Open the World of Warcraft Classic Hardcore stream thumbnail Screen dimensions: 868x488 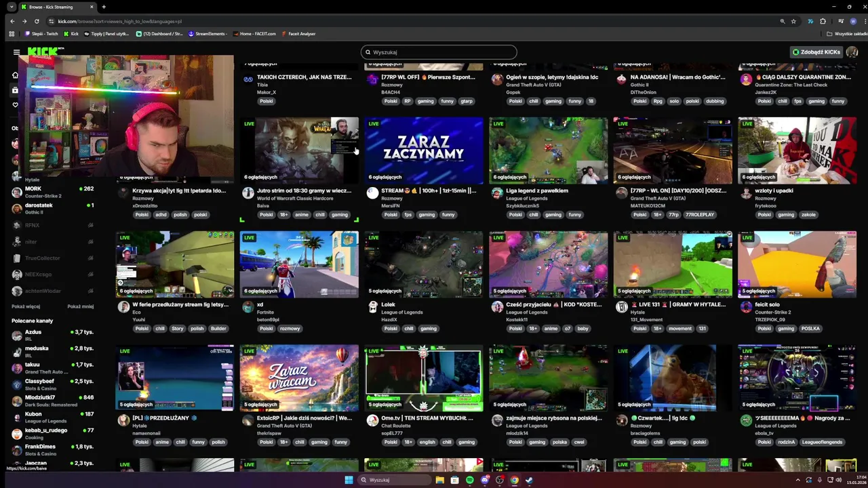299,150
